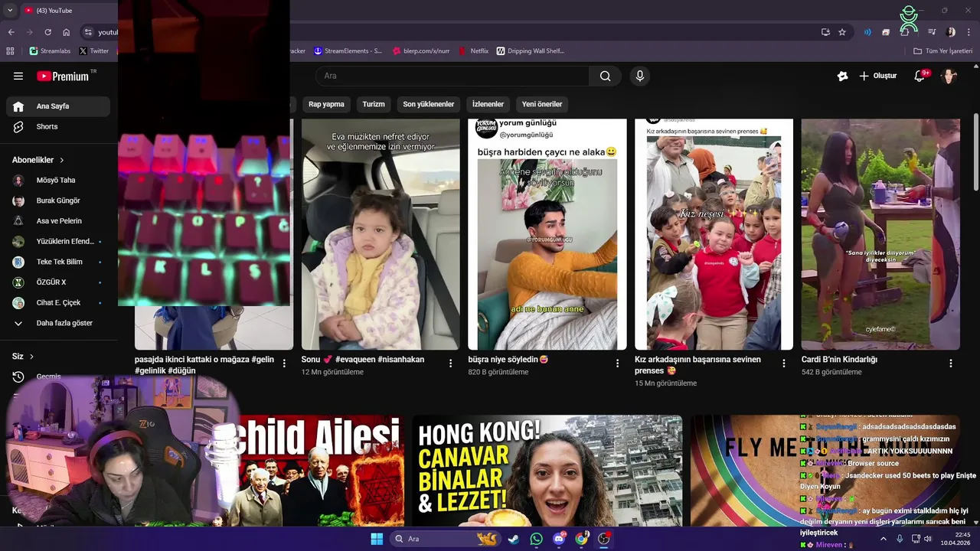
Task: Select the Yeni öneriler filter chip
Action: tap(542, 104)
